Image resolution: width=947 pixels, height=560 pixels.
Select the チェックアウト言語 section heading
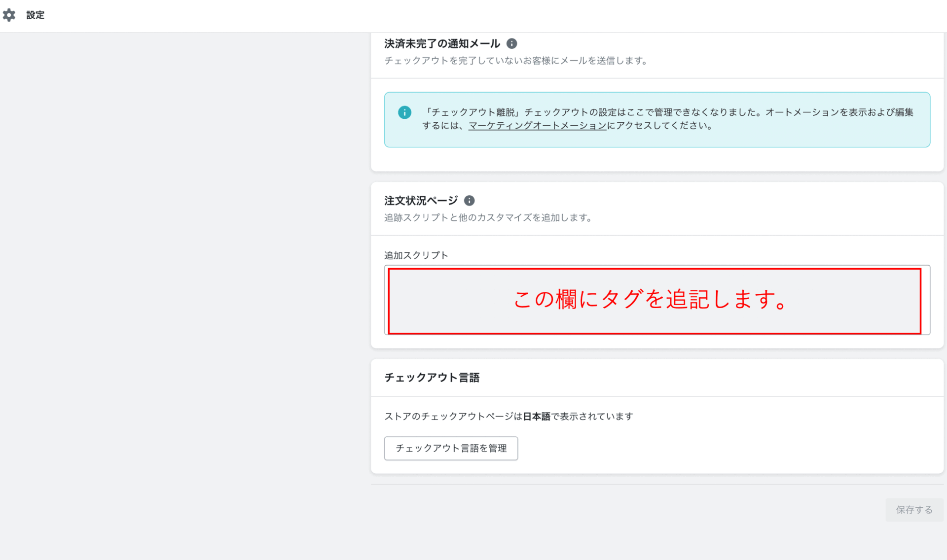tap(432, 378)
